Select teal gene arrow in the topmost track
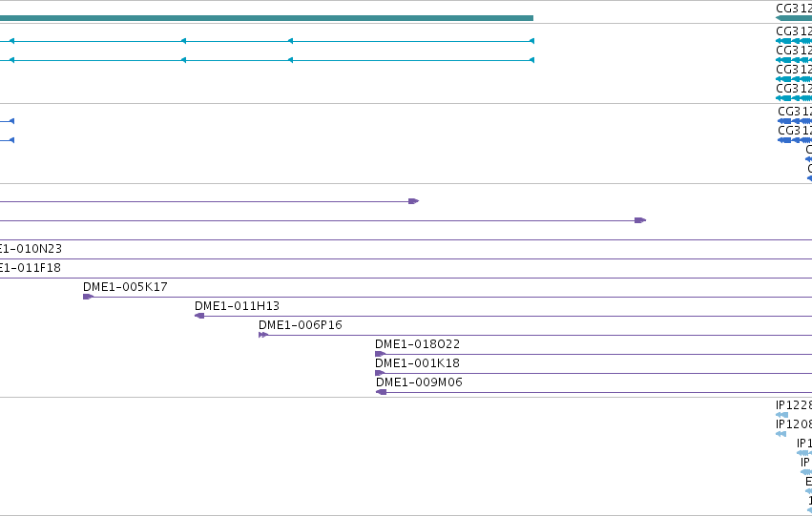 (x=794, y=18)
